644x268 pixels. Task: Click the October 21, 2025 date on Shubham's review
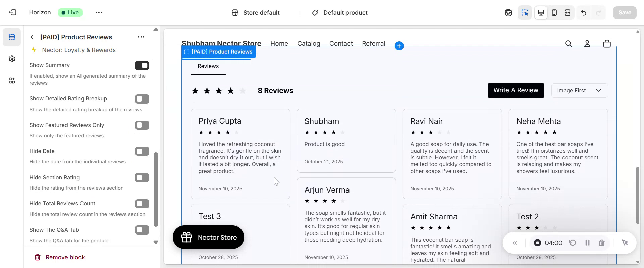point(324,162)
